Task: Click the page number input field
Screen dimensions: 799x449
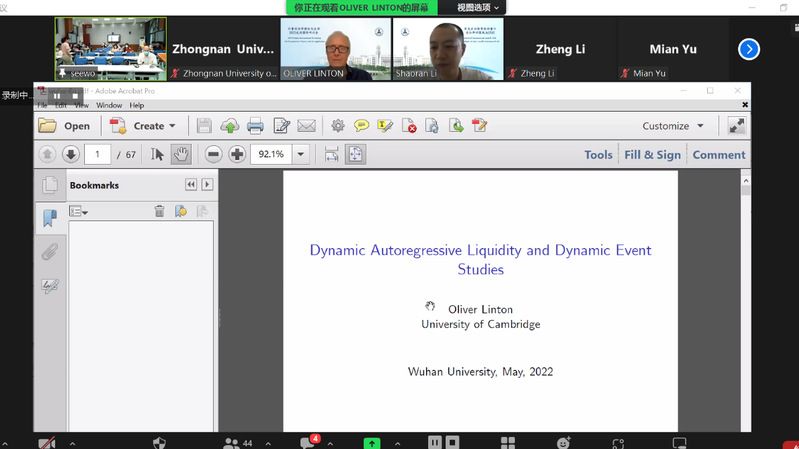Action: click(98, 154)
